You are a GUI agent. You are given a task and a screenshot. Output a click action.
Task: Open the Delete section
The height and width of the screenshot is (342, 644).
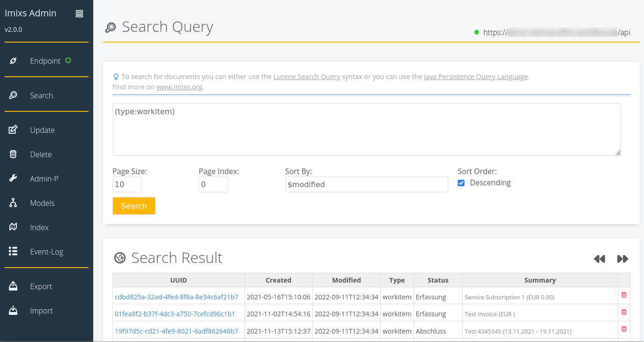40,154
